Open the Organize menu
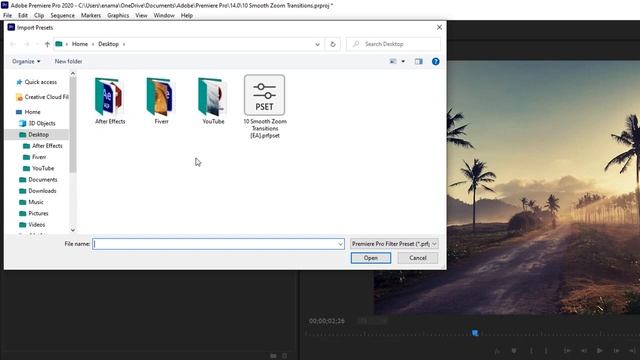Screen dimensions: 640x360 point(26,61)
